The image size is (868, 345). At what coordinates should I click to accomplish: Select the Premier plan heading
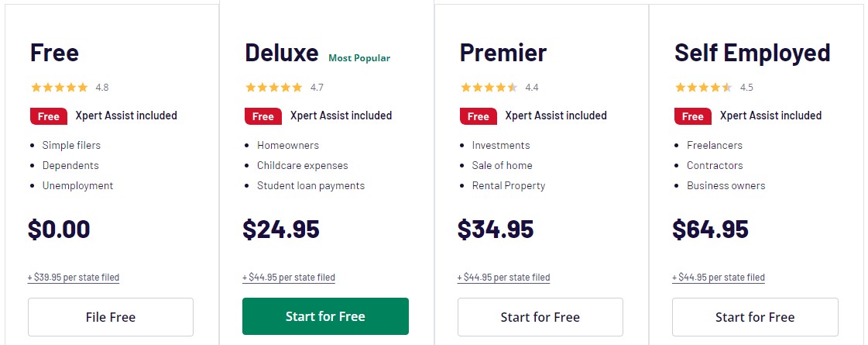click(x=503, y=53)
